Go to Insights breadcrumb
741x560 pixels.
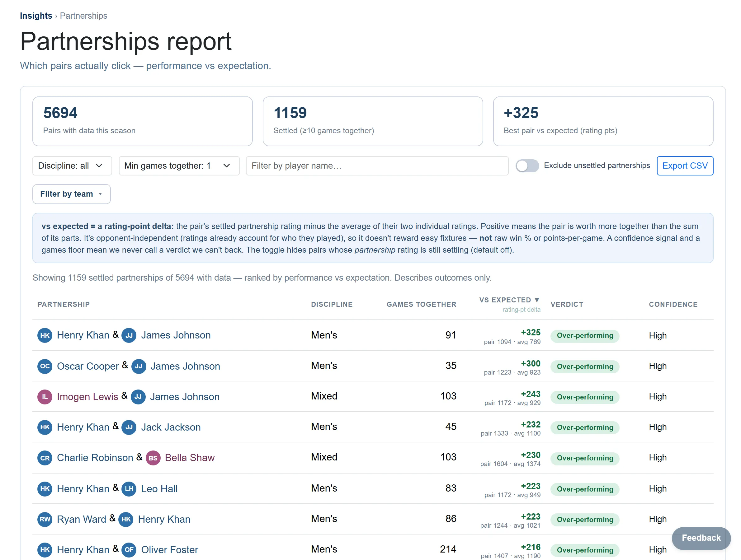36,16
